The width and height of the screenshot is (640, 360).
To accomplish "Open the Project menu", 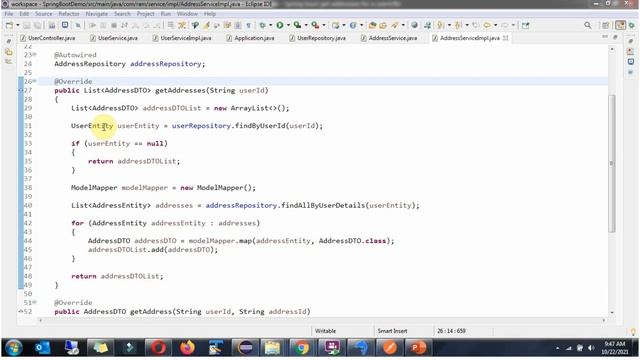I will coord(145,14).
